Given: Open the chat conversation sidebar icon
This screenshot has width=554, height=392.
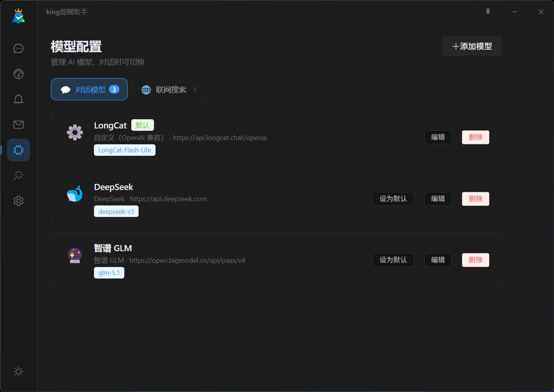Looking at the screenshot, I should tap(18, 48).
